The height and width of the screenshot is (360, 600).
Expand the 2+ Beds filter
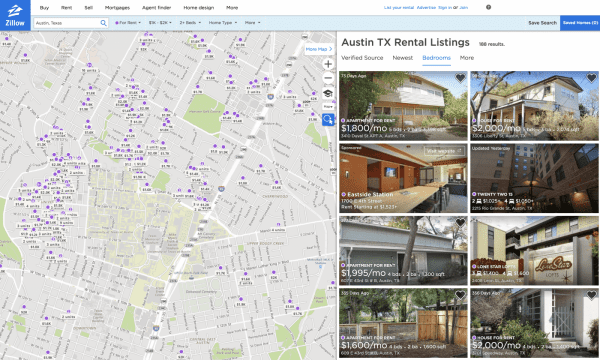click(x=190, y=23)
